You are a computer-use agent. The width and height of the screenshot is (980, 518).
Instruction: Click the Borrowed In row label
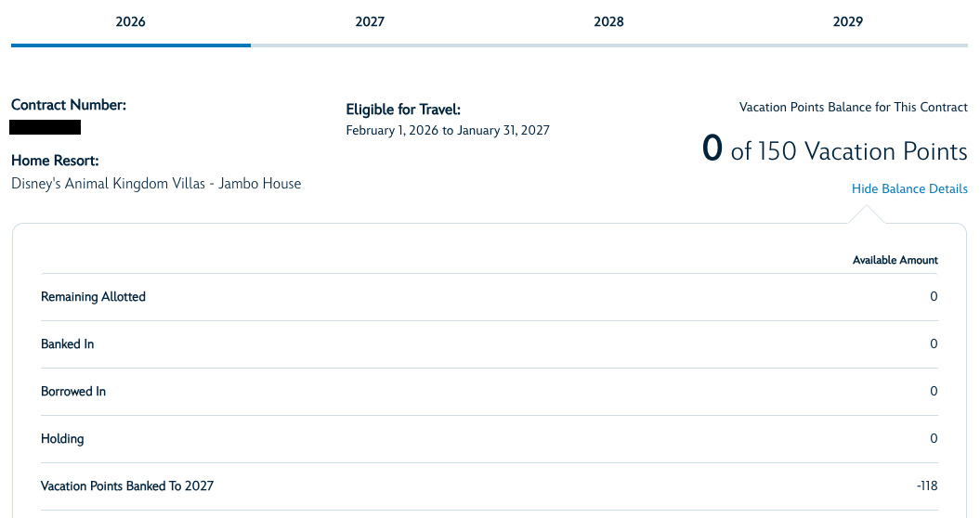(x=73, y=392)
